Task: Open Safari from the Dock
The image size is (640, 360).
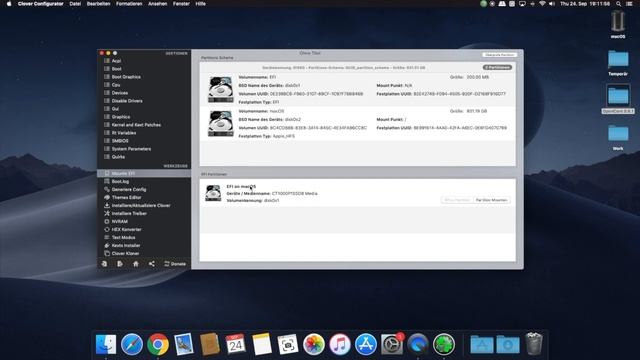Action: [131, 344]
